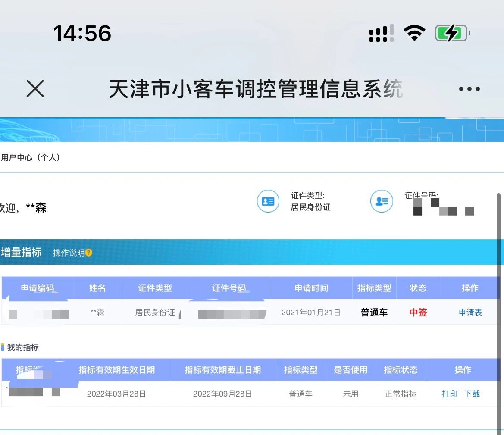The height and width of the screenshot is (435, 504).
Task: Click the red 中签 status
Action: tap(418, 312)
